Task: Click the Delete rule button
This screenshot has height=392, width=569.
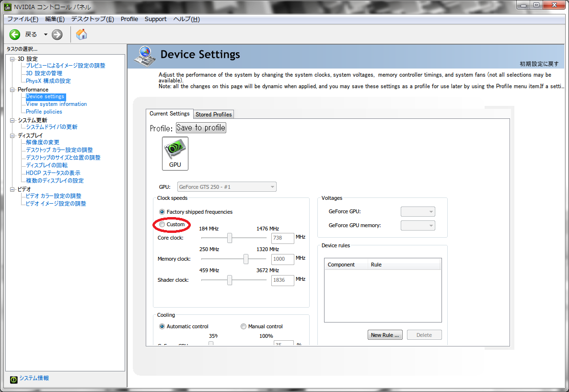Action: point(424,335)
